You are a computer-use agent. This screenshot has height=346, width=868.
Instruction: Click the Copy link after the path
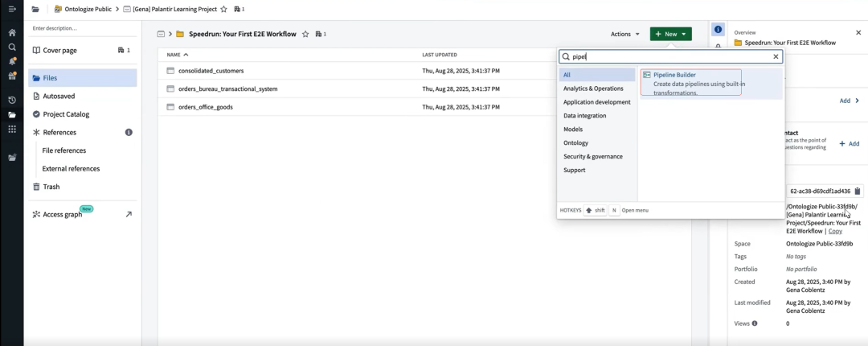tap(835, 231)
